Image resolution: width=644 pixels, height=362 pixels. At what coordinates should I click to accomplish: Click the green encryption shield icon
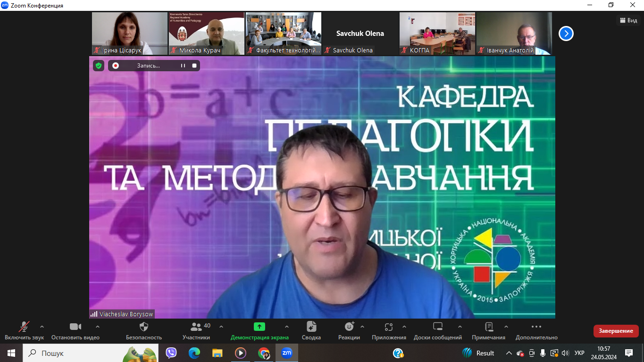99,66
